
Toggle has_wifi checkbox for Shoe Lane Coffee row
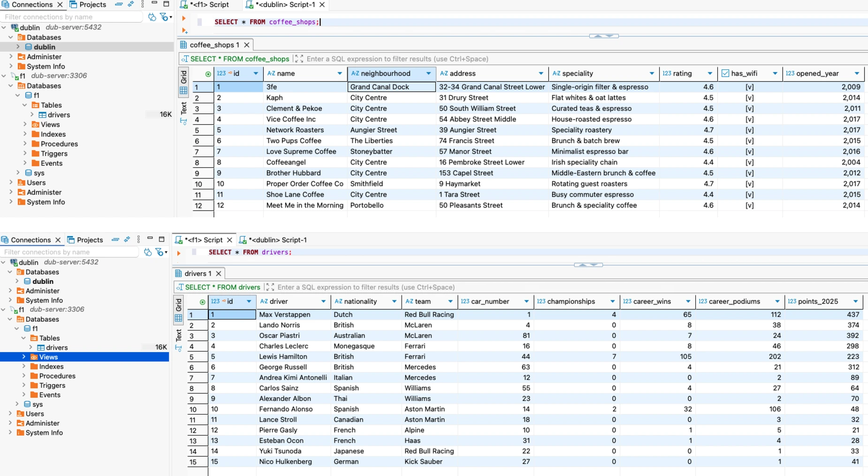[749, 194]
